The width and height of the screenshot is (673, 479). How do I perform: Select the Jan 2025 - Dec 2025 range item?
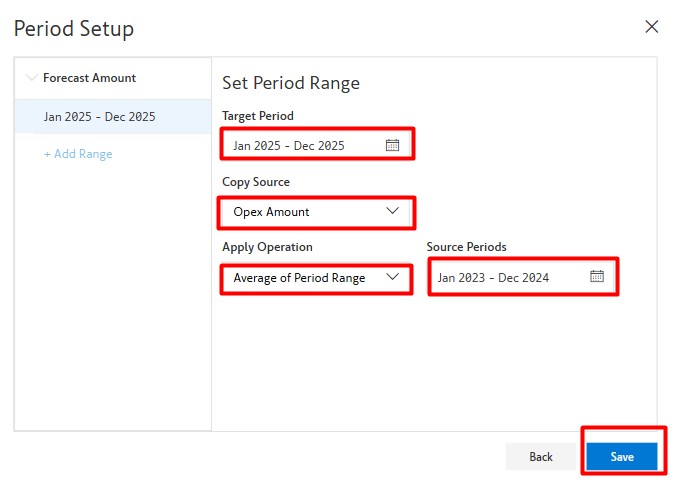coord(99,117)
